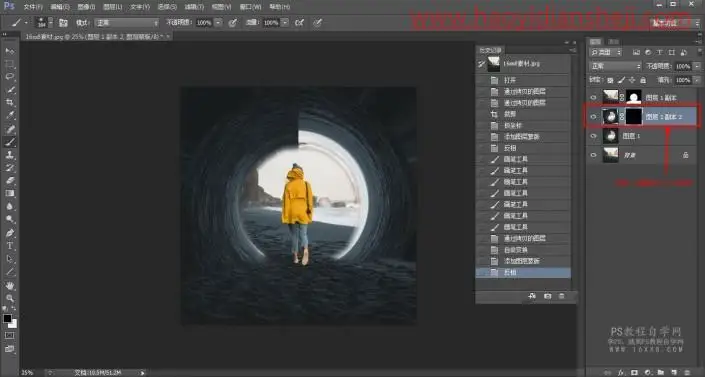The image size is (705, 377).
Task: Create new snapshot in History panel
Action: coord(547,296)
